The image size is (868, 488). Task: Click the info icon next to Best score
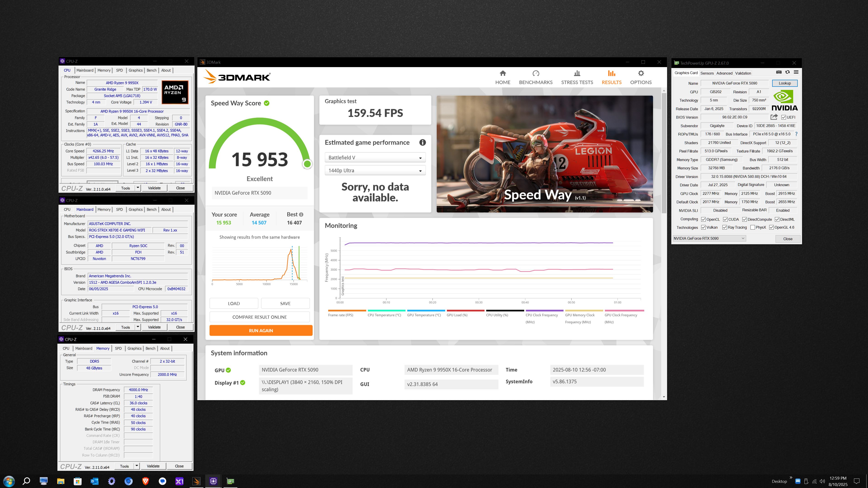pos(301,215)
